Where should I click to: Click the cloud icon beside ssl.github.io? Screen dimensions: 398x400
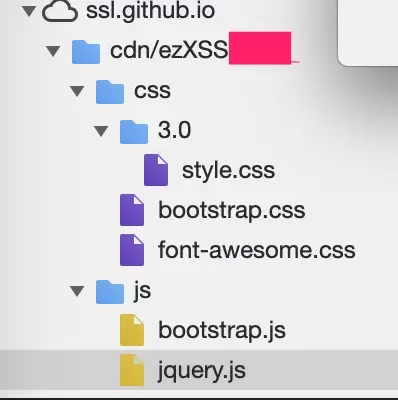60,11
